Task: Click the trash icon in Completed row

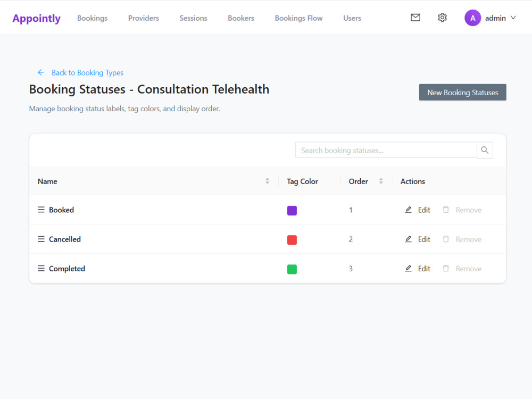Action: 446,268
